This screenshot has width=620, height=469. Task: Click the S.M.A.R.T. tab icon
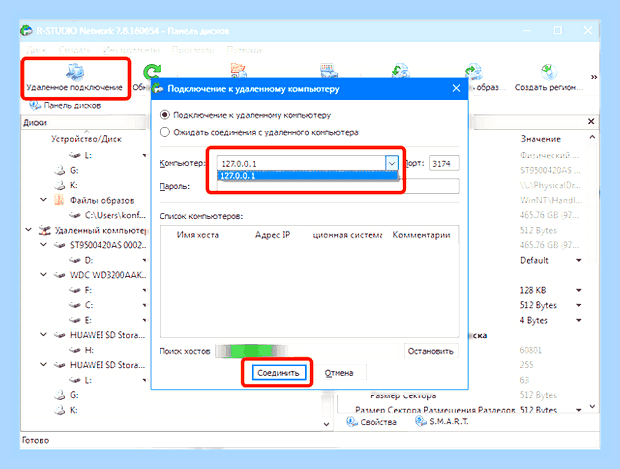point(421,422)
